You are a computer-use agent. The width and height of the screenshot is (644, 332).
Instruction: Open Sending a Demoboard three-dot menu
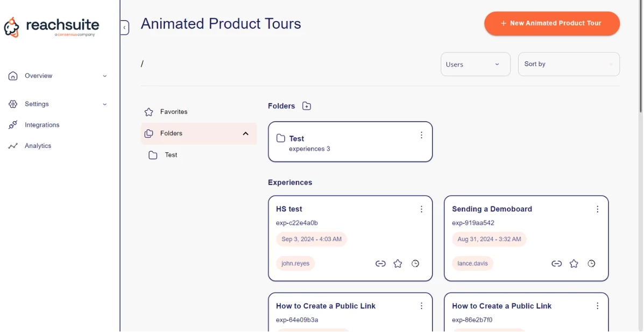point(597,209)
